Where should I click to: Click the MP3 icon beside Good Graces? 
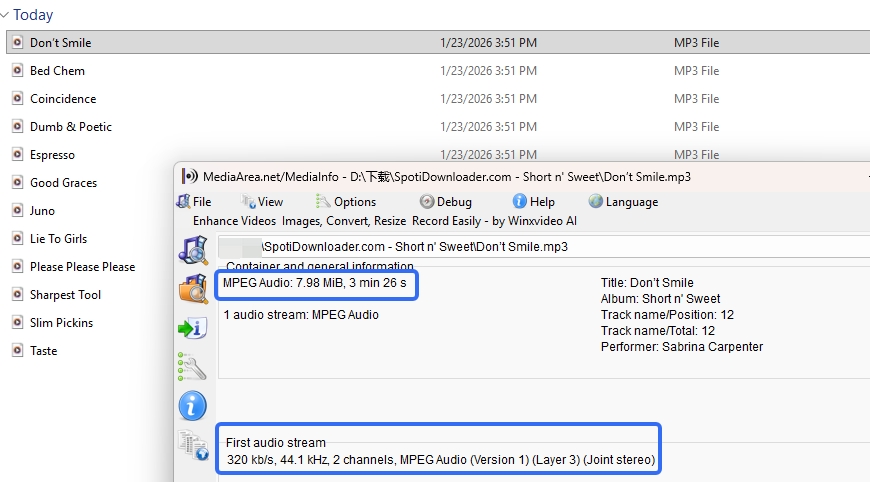[18, 182]
